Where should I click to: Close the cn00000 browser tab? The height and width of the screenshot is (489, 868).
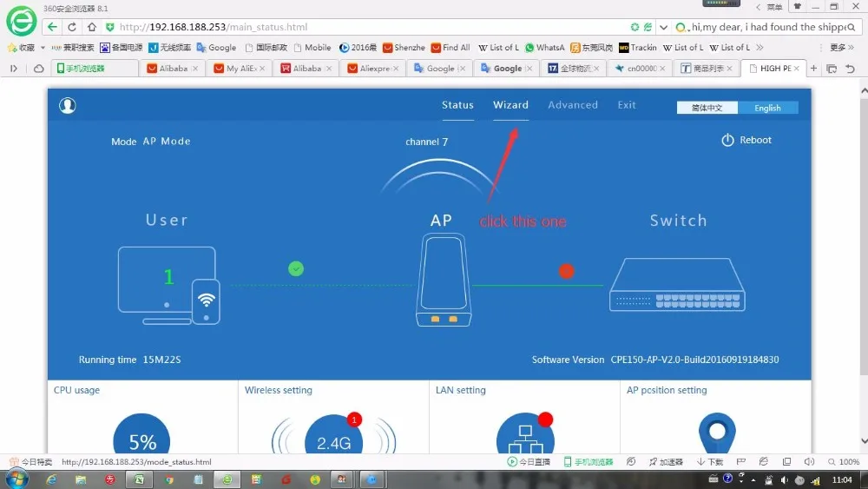click(662, 69)
